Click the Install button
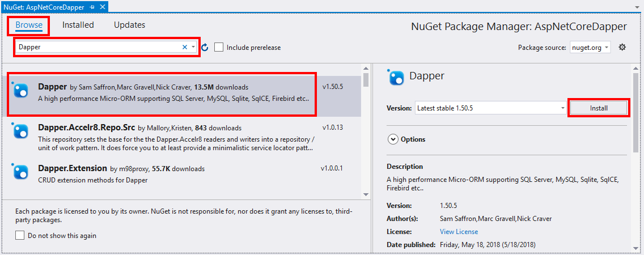Image resolution: width=644 pixels, height=255 pixels. pyautogui.click(x=599, y=108)
